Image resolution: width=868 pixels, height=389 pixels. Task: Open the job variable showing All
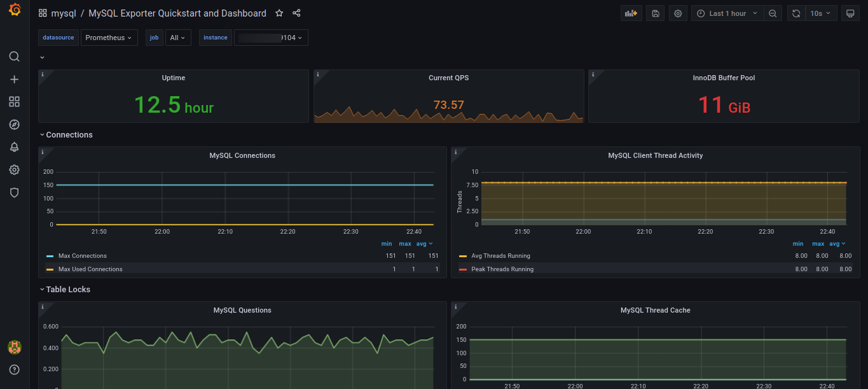[178, 37]
